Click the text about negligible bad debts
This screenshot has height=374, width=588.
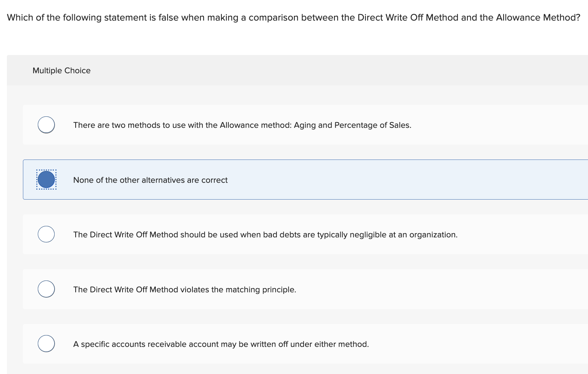click(x=265, y=234)
